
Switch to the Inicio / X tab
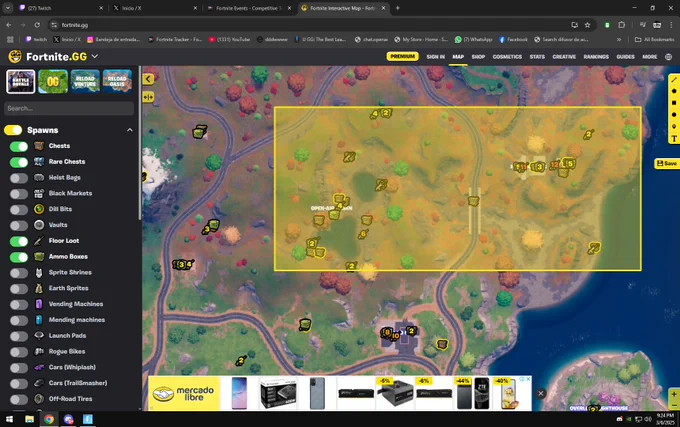[x=154, y=8]
